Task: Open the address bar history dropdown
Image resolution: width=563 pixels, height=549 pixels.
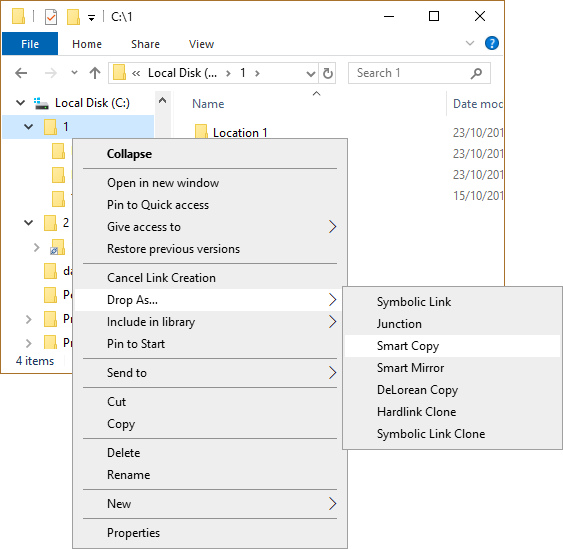Action: (x=310, y=74)
